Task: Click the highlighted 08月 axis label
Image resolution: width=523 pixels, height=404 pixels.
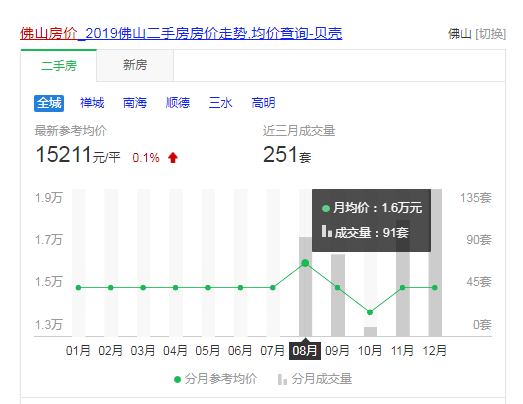Action: pos(305,351)
